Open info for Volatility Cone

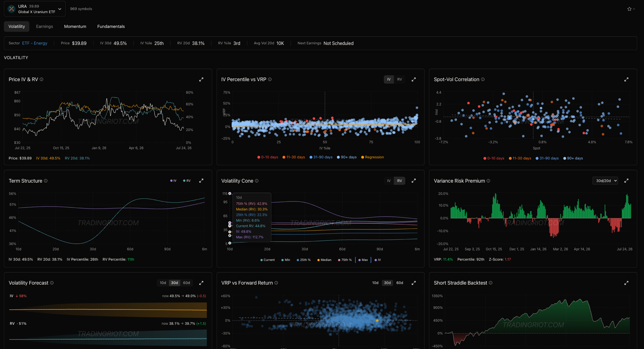pyautogui.click(x=257, y=181)
